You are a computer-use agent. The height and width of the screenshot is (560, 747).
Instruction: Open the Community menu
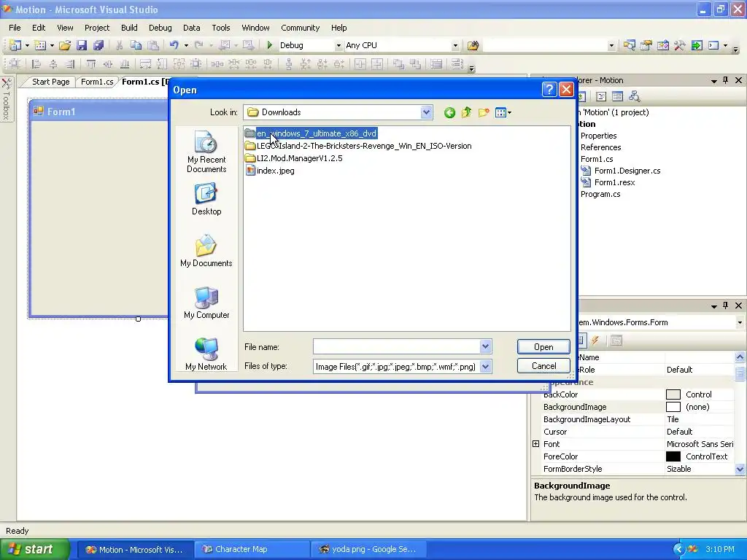pos(300,28)
